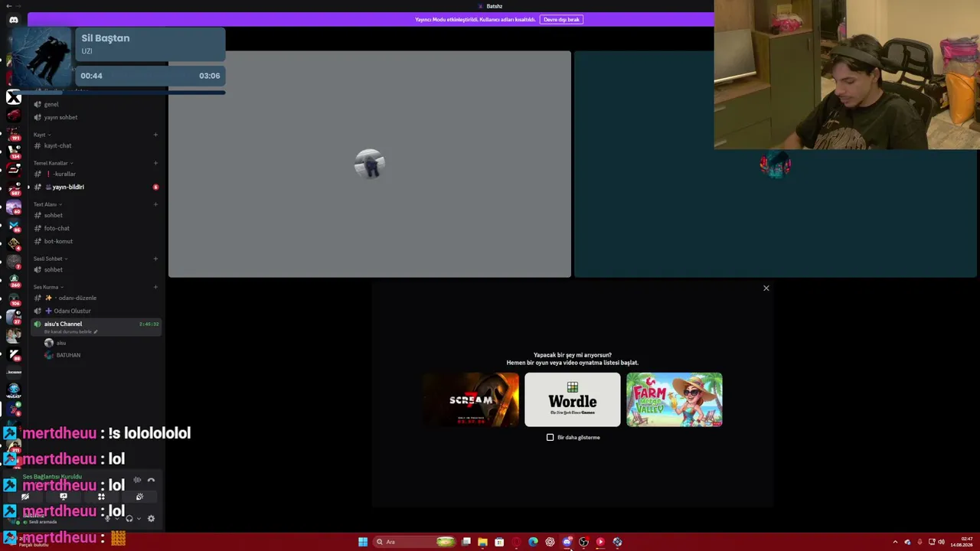The width and height of the screenshot is (980, 551).
Task: Open the bot-komut channel
Action: 96,241
